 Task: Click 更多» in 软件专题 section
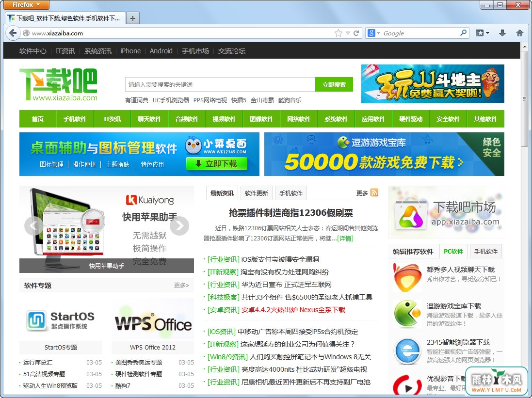coord(181,286)
